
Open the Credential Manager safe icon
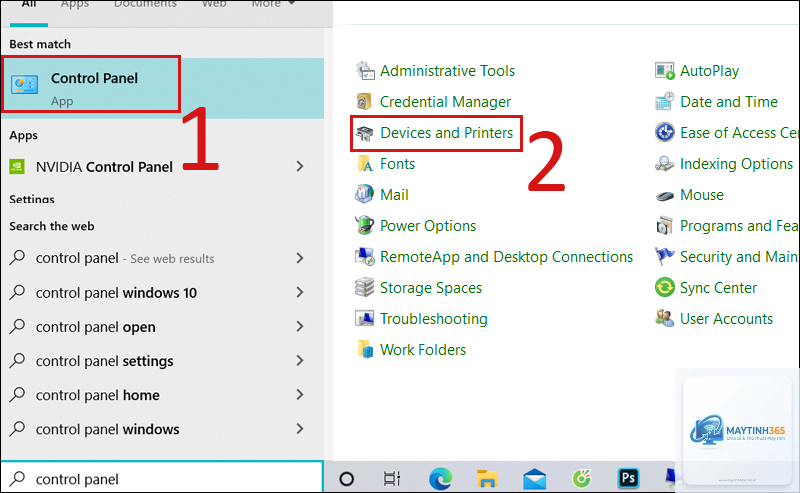[x=364, y=102]
